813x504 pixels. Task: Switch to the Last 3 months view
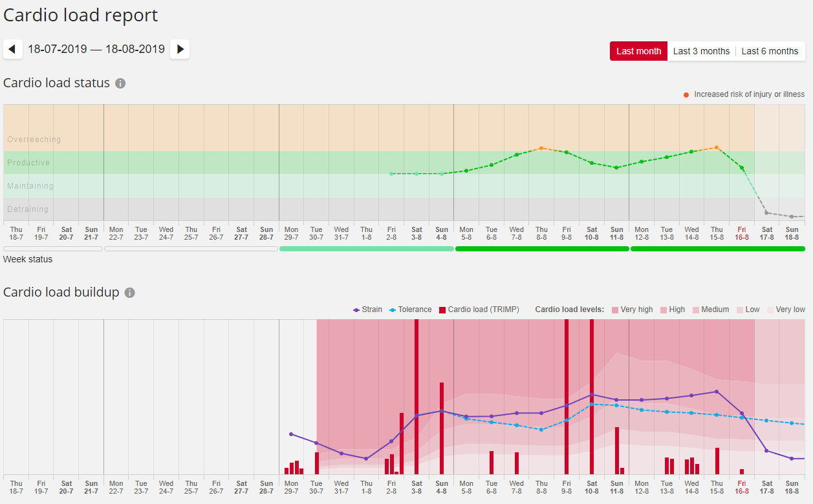[x=701, y=51]
